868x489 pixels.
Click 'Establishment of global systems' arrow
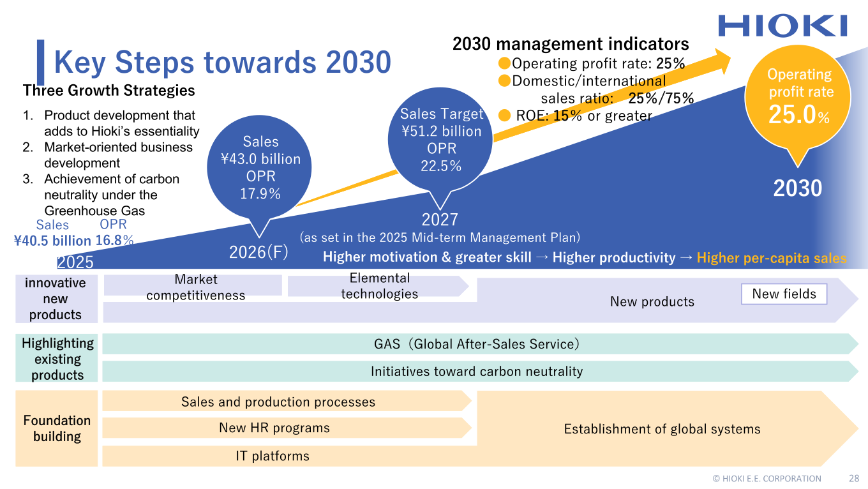click(668, 428)
